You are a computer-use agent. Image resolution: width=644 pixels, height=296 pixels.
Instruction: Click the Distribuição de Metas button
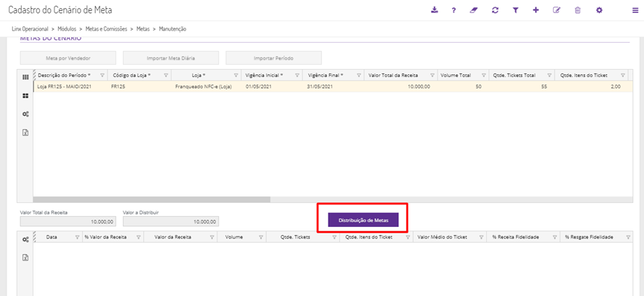[363, 220]
